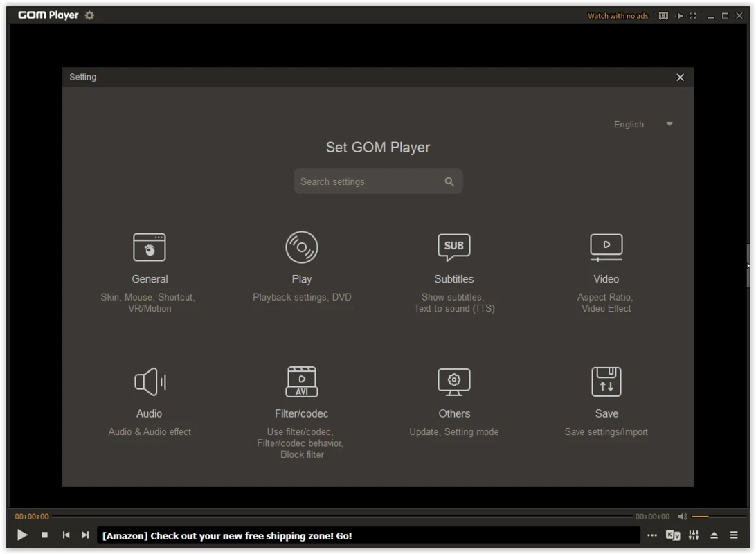Viewport: 756px width, 554px height.
Task: Open the General settings category
Action: [150, 248]
